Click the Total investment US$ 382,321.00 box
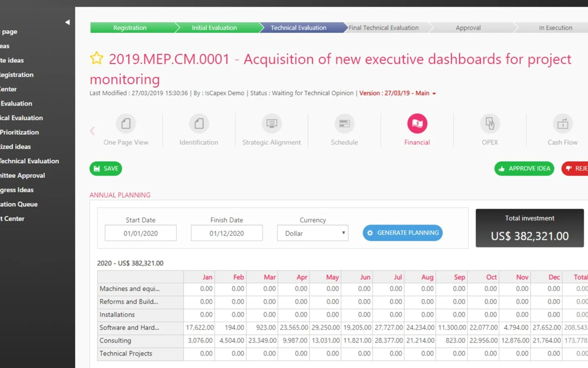Screen dimensions: 588x368 pyautogui.click(x=530, y=228)
